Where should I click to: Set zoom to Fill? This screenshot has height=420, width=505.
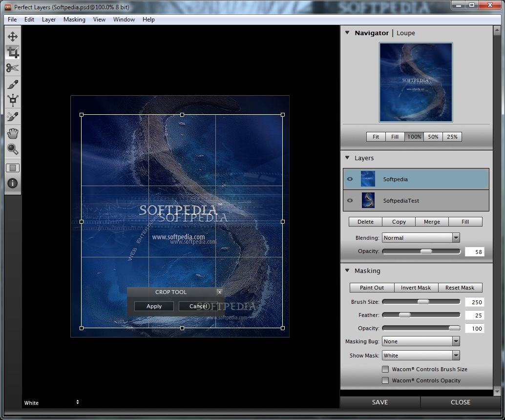pyautogui.click(x=395, y=137)
